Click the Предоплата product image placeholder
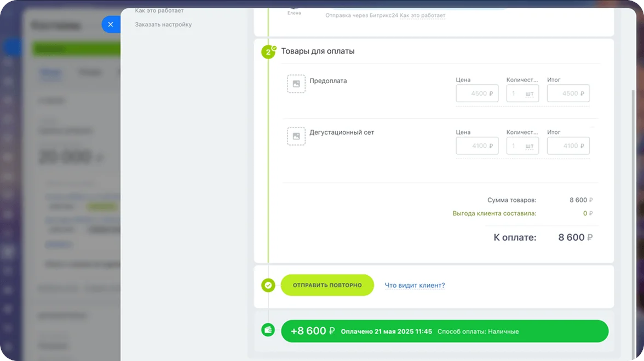The height and width of the screenshot is (361, 644). coord(296,84)
